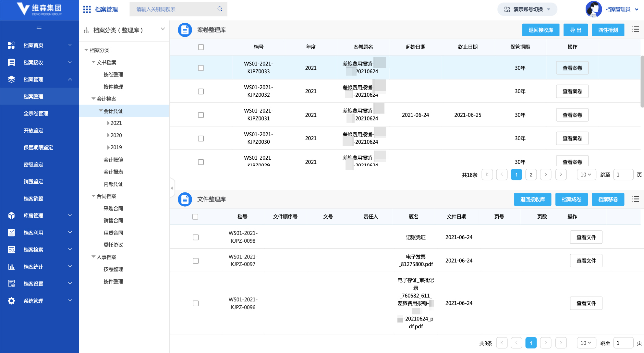644x353 pixels.
Task: Click the 档案统计 bar chart icon
Action: (x=11, y=267)
